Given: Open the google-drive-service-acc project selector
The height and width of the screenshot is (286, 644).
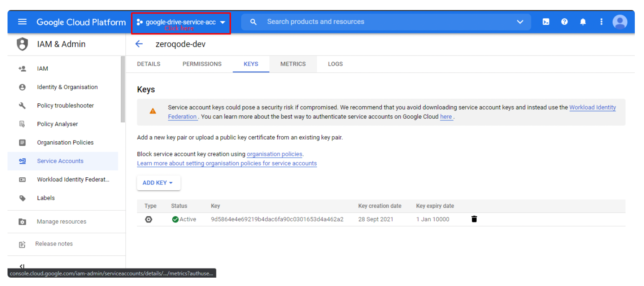Looking at the screenshot, I should (181, 23).
